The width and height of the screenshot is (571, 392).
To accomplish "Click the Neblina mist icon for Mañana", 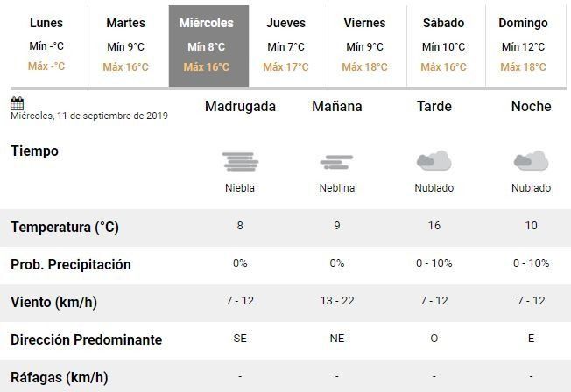I will point(337,162).
